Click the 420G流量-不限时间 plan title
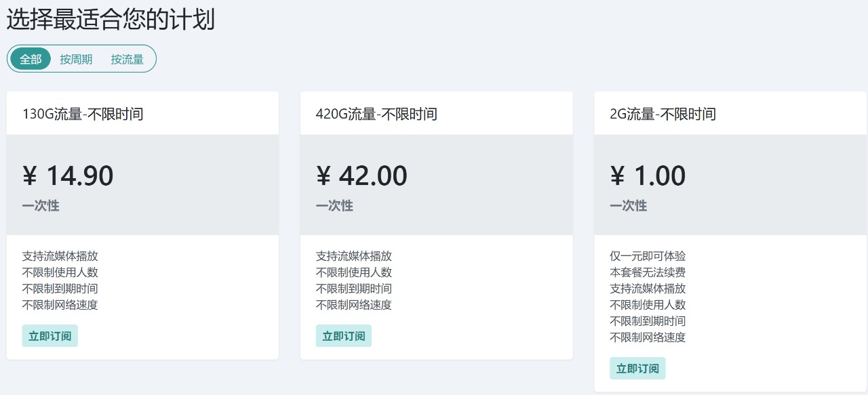Image resolution: width=868 pixels, height=395 pixels. (376, 114)
